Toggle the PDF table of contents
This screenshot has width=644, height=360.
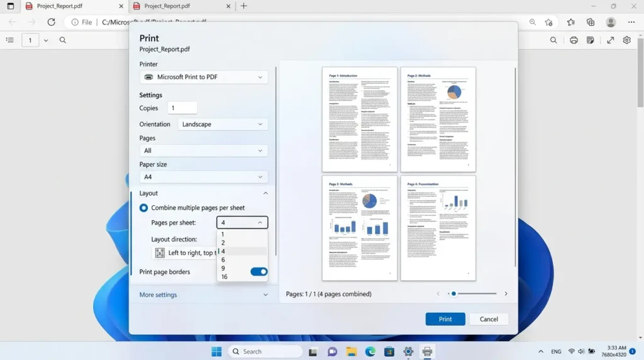[10, 40]
